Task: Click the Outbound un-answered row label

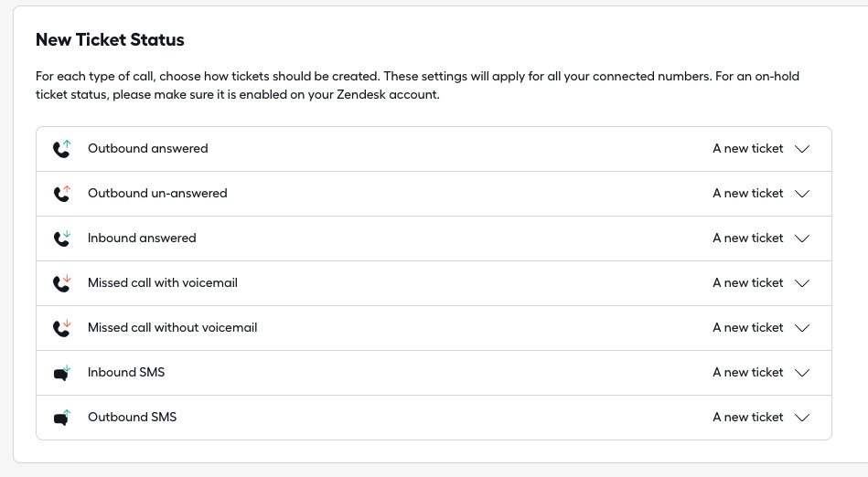Action: (157, 193)
